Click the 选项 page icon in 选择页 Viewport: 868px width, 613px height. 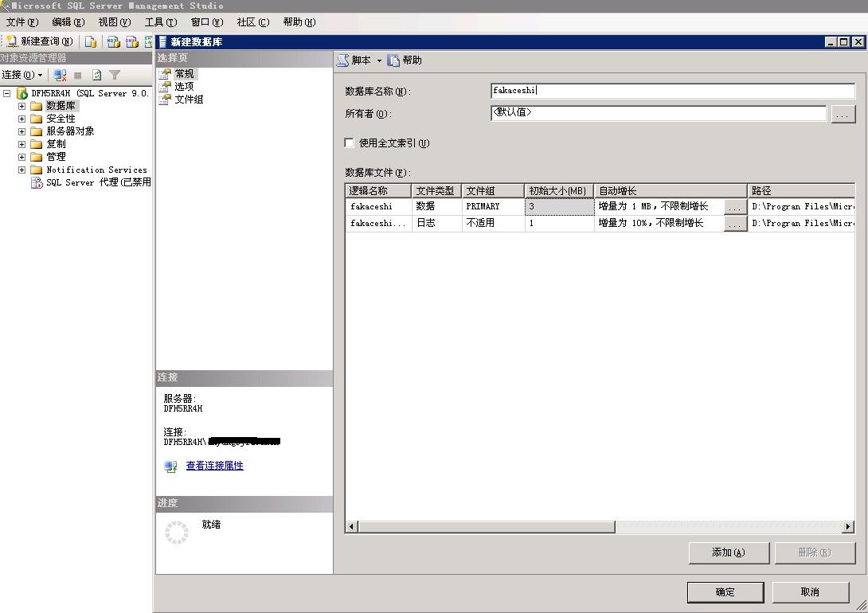coord(165,86)
